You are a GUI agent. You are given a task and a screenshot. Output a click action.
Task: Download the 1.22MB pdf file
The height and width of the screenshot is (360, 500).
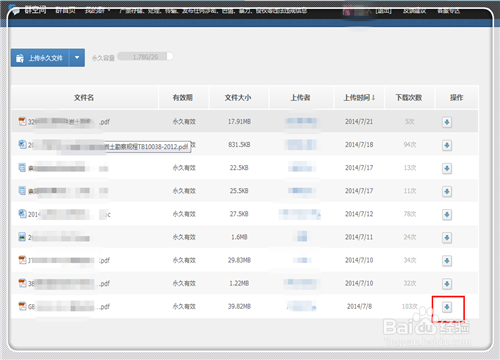[447, 284]
